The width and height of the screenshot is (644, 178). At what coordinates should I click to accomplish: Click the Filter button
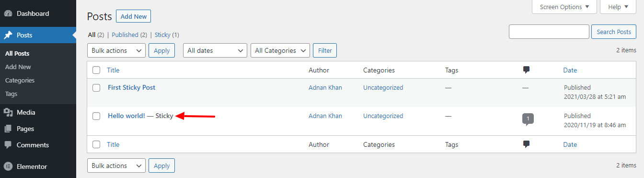pos(325,50)
